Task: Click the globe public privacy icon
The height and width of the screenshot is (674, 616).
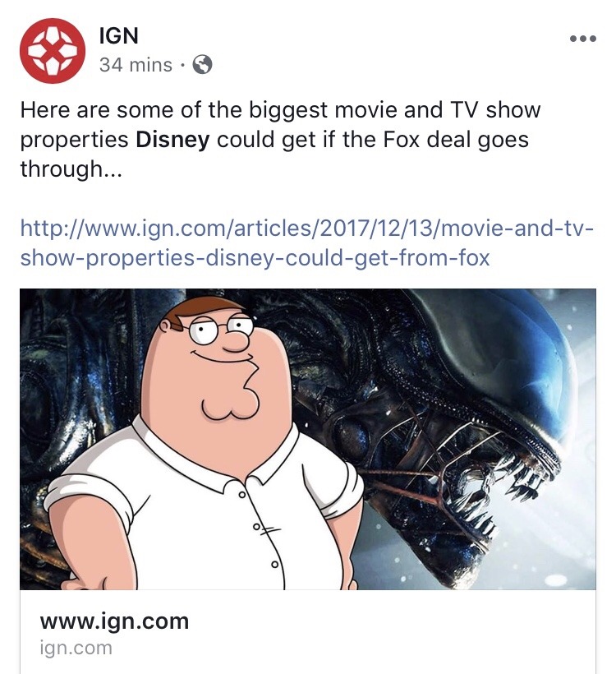Action: click(x=202, y=65)
